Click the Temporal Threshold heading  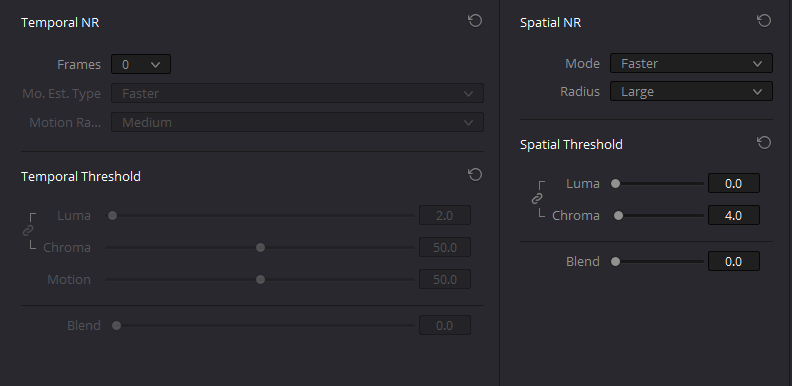[x=81, y=176]
